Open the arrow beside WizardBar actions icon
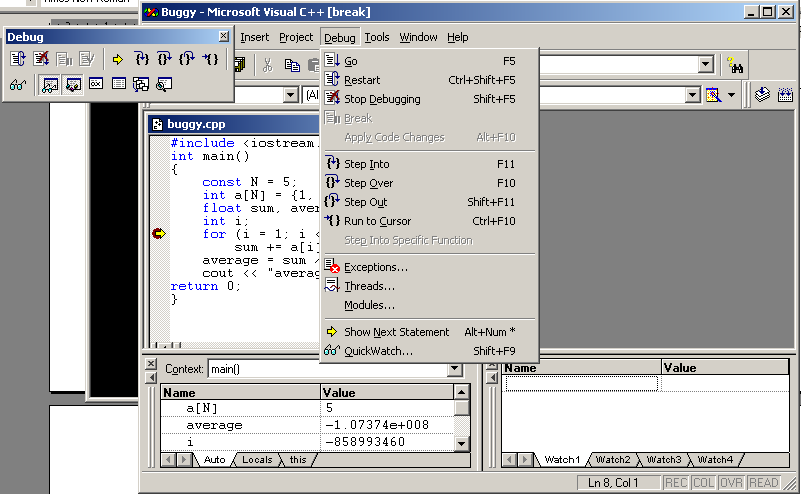The height and width of the screenshot is (494, 801). click(x=732, y=95)
